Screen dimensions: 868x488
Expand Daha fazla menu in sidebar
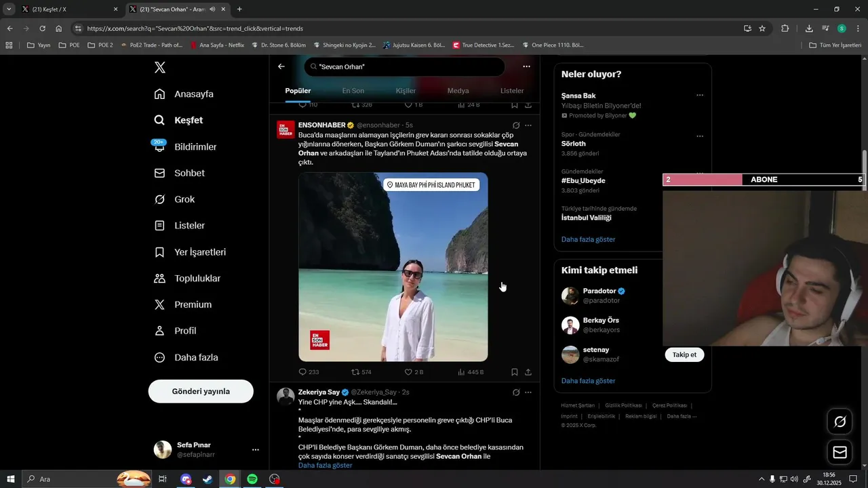tap(186, 357)
